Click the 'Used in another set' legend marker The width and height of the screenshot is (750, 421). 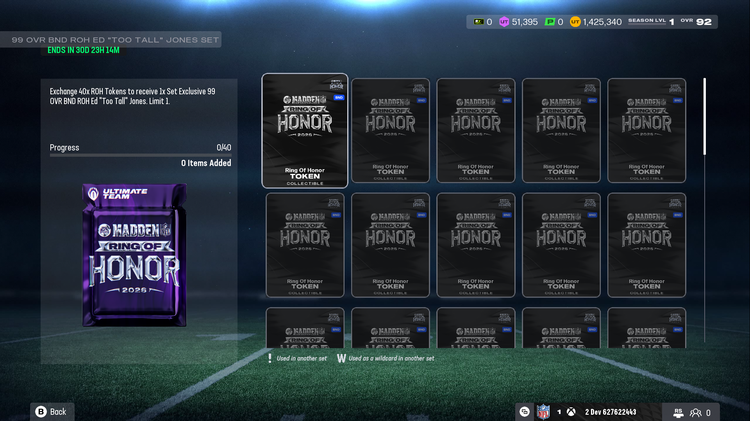point(270,358)
